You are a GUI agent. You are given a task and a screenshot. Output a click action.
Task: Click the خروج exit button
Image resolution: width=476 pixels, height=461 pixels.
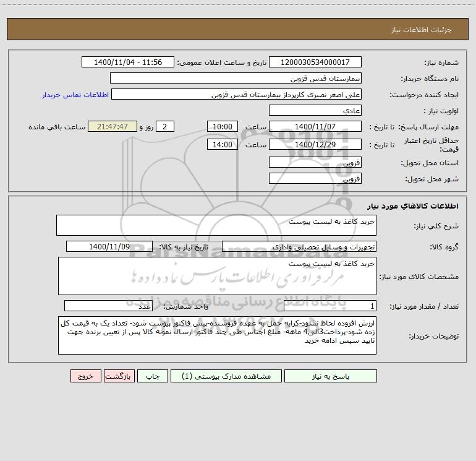pyautogui.click(x=85, y=376)
